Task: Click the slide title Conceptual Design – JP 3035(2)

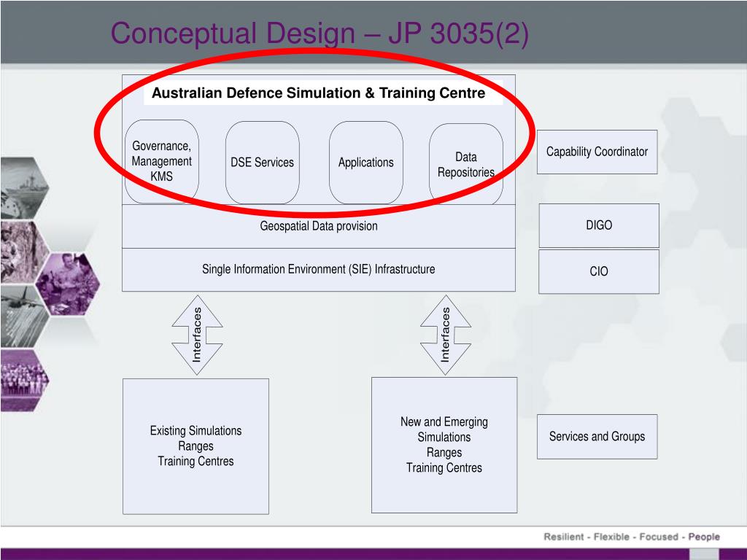Action: coord(320,34)
